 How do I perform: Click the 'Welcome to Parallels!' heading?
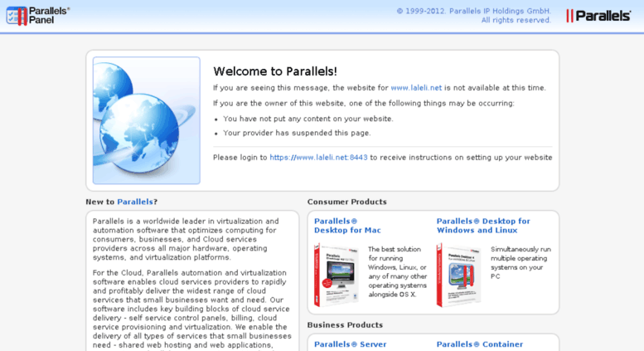pos(275,71)
